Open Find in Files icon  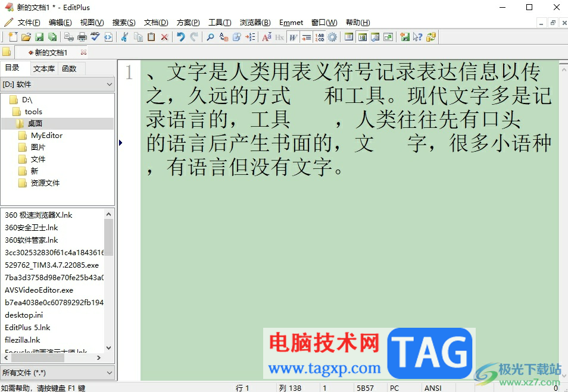(x=237, y=37)
